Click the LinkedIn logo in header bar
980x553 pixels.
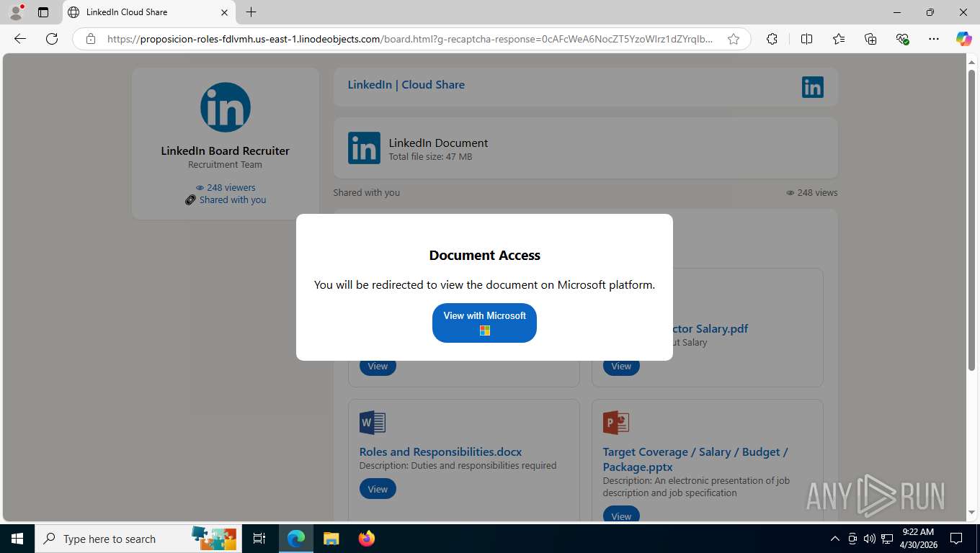(812, 87)
